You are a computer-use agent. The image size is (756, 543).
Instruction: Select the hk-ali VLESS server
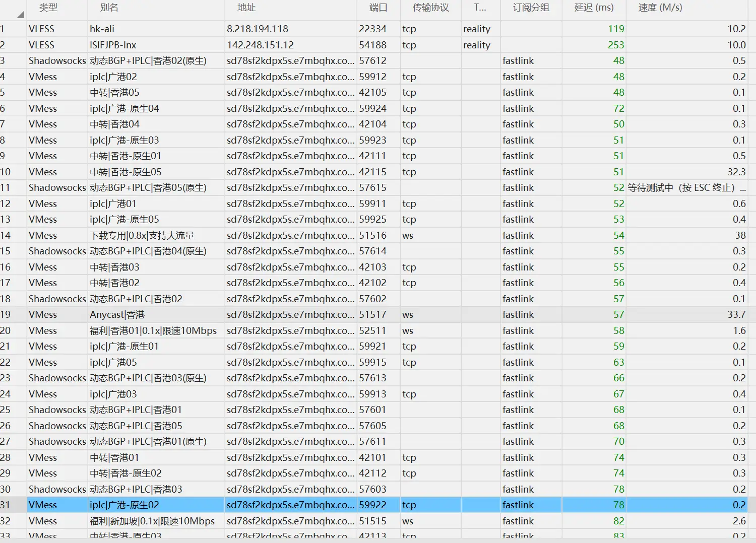(102, 29)
